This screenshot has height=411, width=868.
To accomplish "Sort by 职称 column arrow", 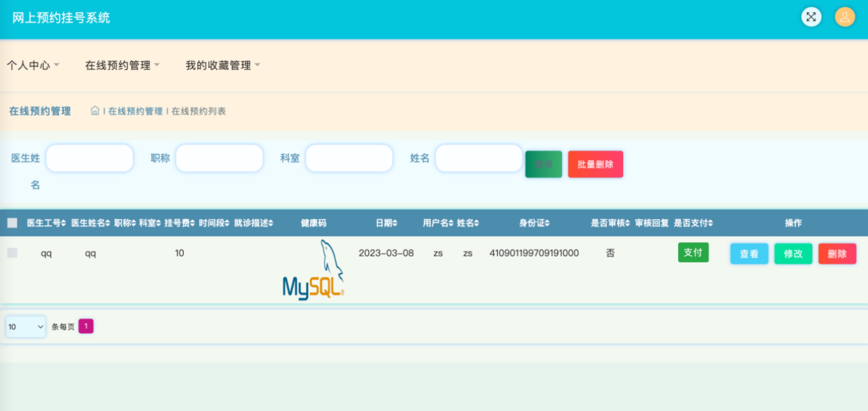I will [134, 223].
